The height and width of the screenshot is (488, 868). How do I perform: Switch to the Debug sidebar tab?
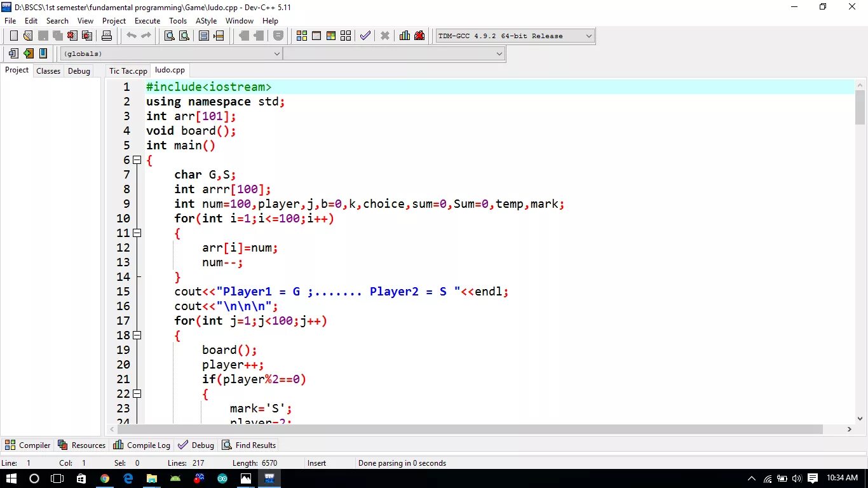coord(79,71)
